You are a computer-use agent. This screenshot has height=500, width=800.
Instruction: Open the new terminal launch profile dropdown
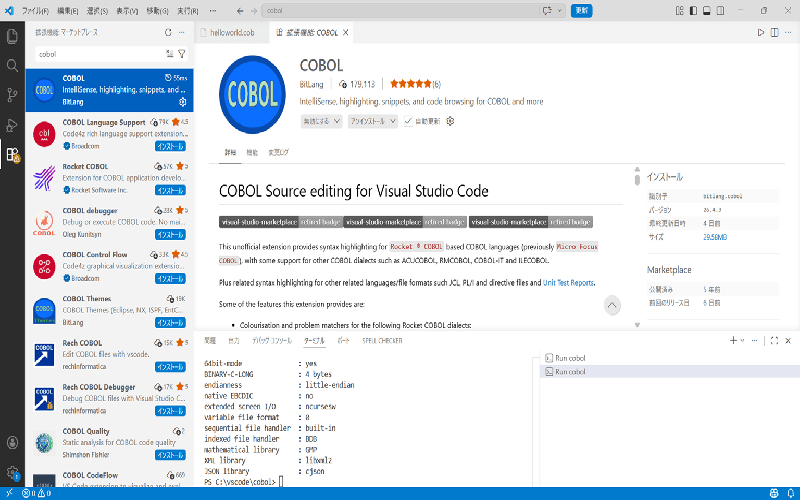click(742, 340)
